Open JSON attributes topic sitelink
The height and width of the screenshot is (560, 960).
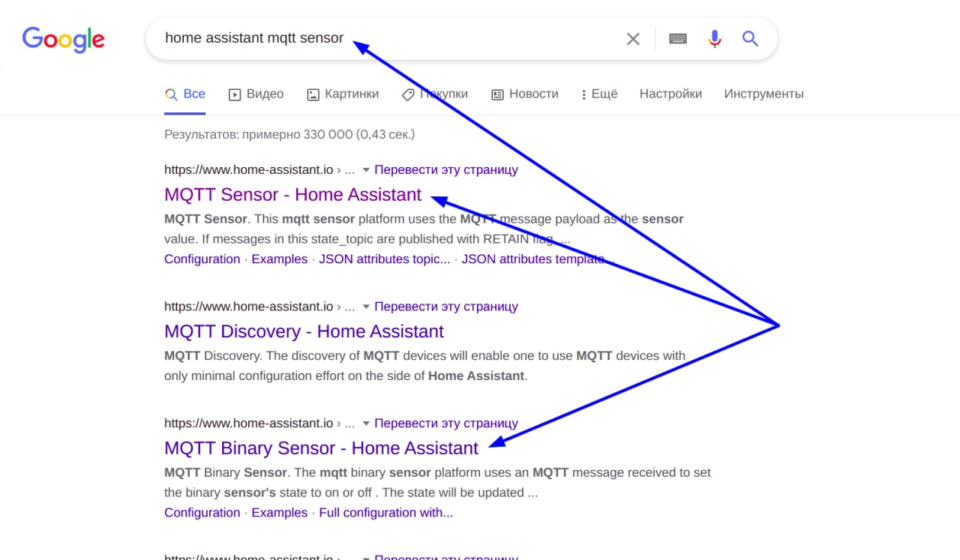pos(385,259)
